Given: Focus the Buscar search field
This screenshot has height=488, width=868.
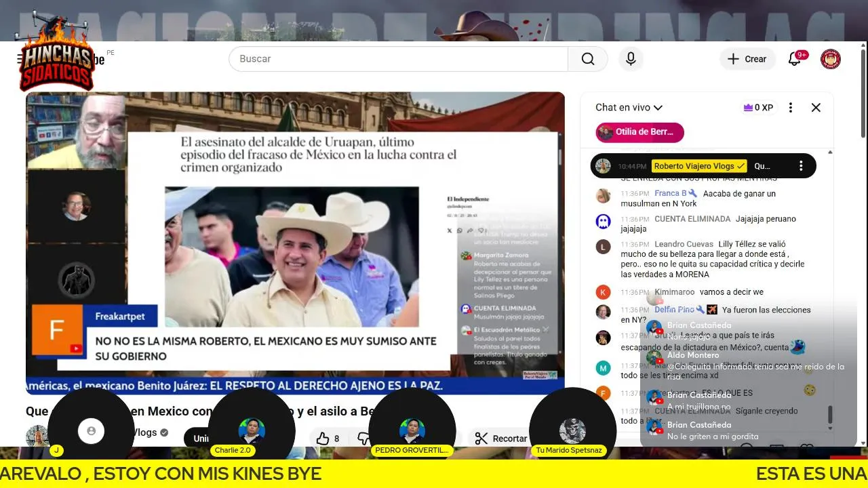Looking at the screenshot, I should [x=399, y=59].
